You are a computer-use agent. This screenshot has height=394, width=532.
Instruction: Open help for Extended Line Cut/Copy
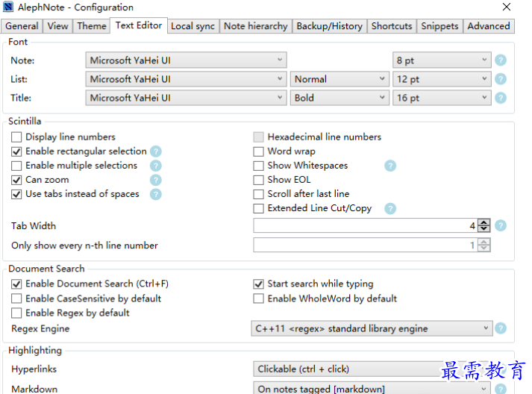click(x=390, y=208)
